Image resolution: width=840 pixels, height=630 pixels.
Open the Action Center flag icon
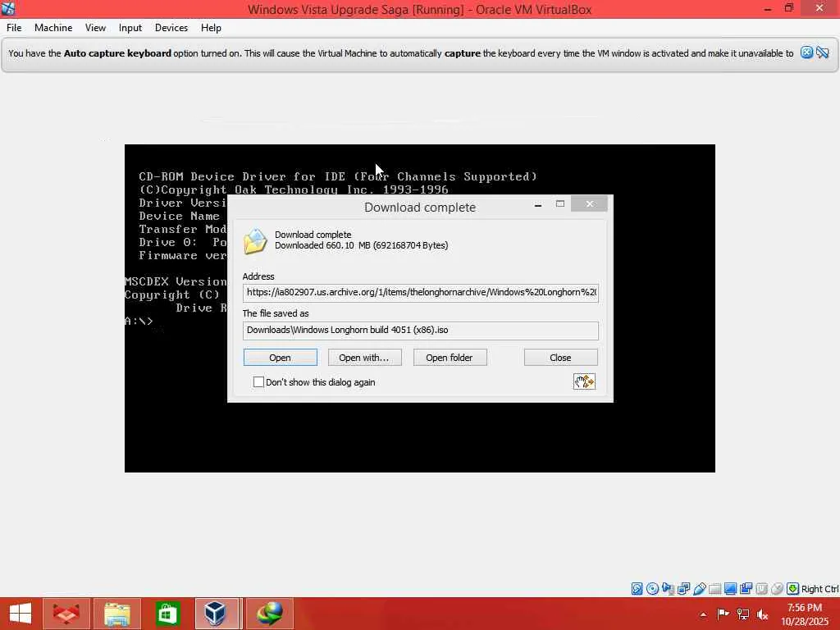click(x=723, y=614)
